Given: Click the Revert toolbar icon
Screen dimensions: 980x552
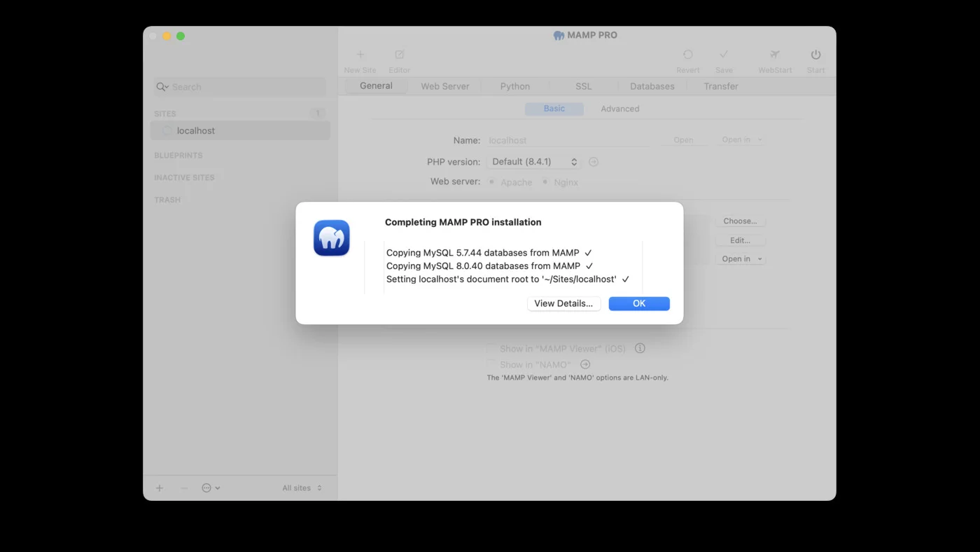Looking at the screenshot, I should tap(688, 55).
